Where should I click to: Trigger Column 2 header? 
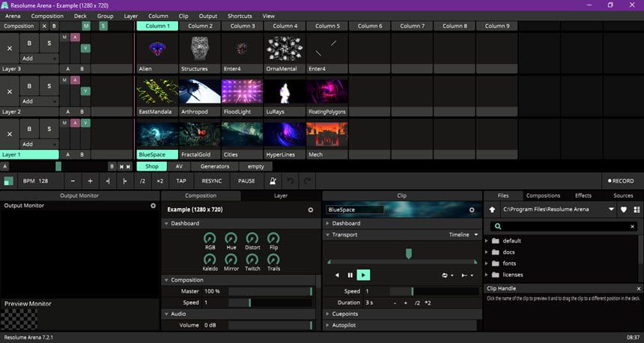(x=201, y=26)
